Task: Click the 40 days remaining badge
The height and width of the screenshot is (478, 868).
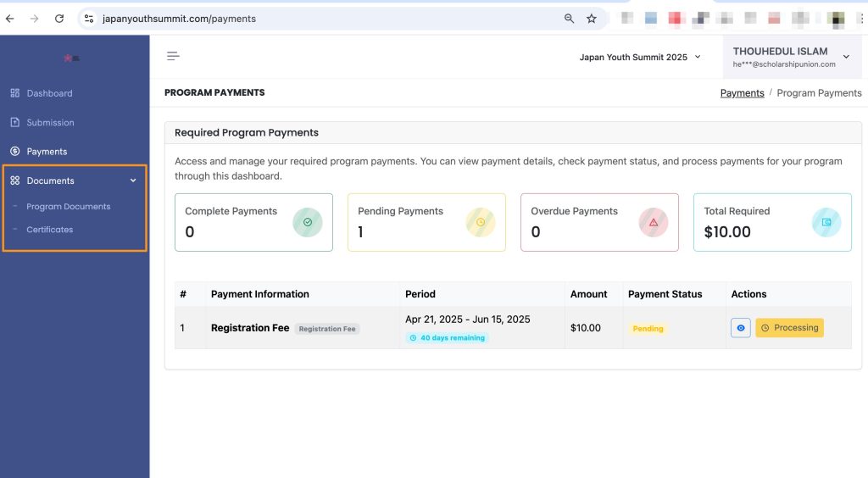Action: [447, 337]
